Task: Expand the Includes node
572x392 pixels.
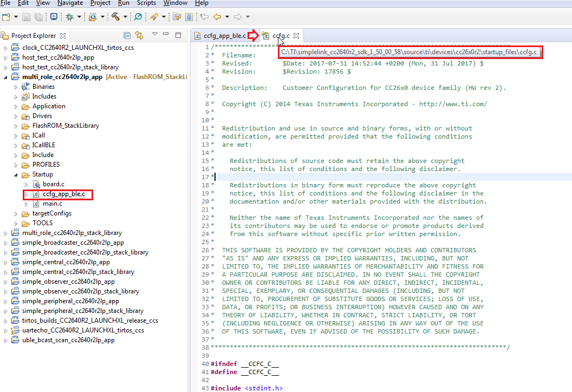Action: pyautogui.click(x=16, y=96)
